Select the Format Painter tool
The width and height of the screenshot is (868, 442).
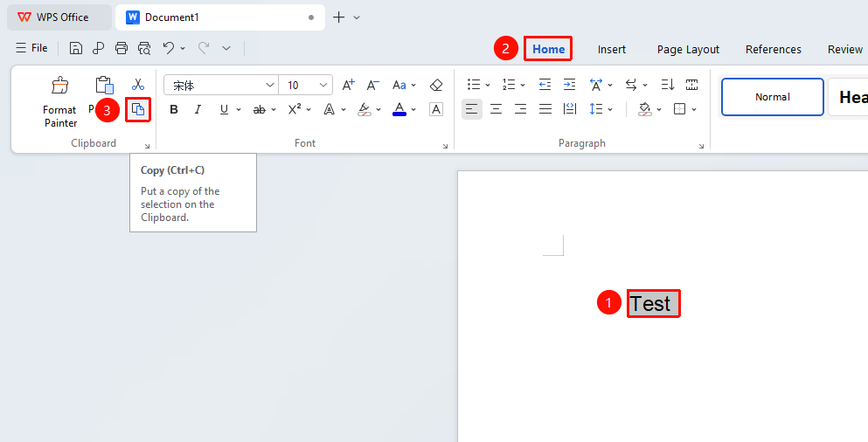[60, 102]
